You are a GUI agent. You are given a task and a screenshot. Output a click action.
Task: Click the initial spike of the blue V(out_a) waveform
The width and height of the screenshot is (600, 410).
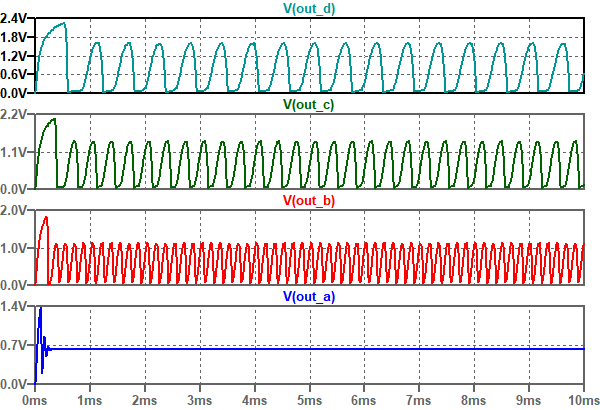click(40, 315)
